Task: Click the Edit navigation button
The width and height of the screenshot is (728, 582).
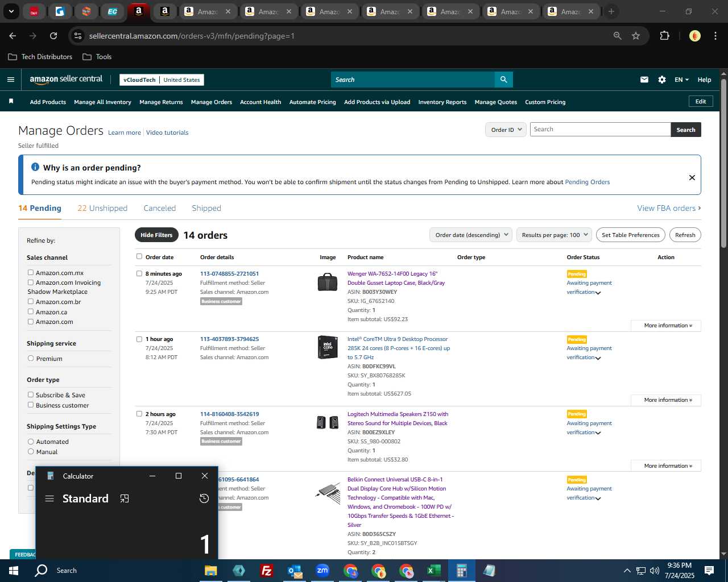Action: (701, 101)
